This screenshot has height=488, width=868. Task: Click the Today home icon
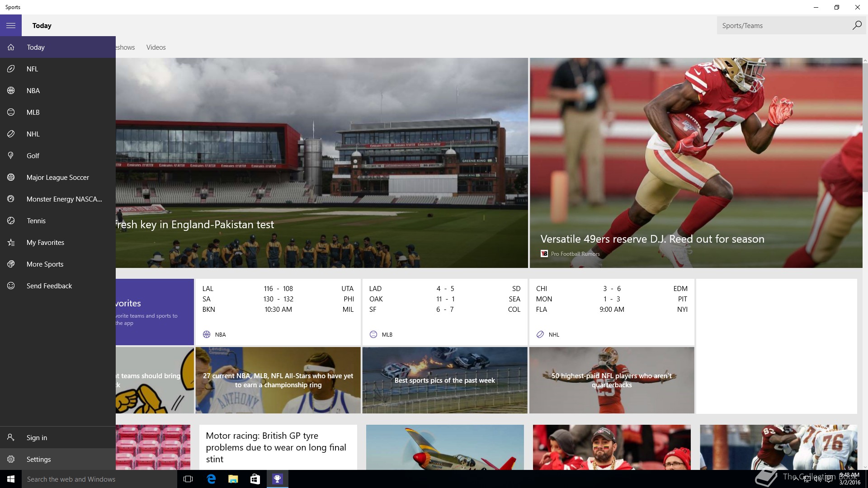(11, 47)
